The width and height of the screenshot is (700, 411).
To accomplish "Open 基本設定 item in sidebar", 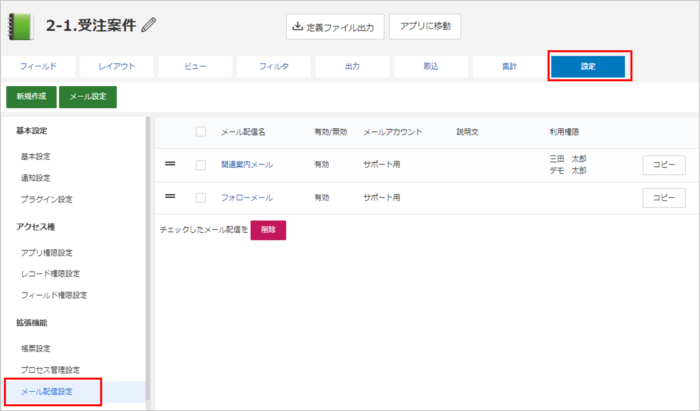I will [36, 157].
